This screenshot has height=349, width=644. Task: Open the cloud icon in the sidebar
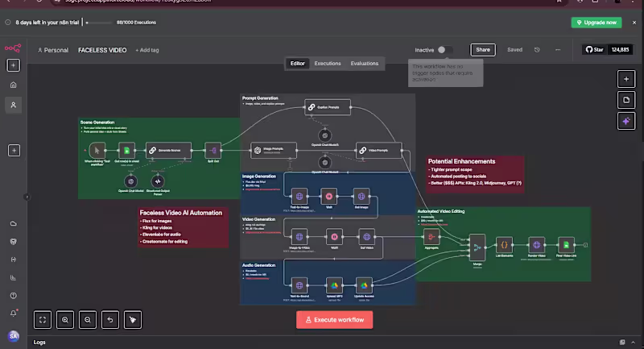coord(13,223)
